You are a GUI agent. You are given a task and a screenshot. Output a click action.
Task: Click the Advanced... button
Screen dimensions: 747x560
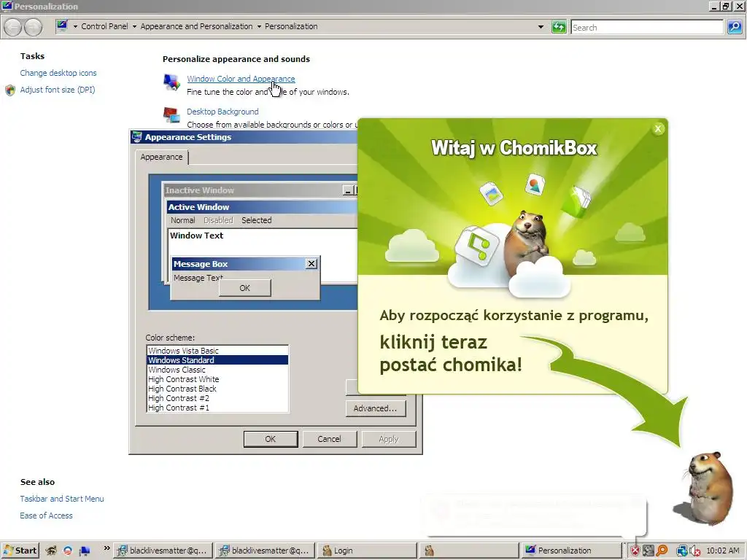[x=376, y=408]
